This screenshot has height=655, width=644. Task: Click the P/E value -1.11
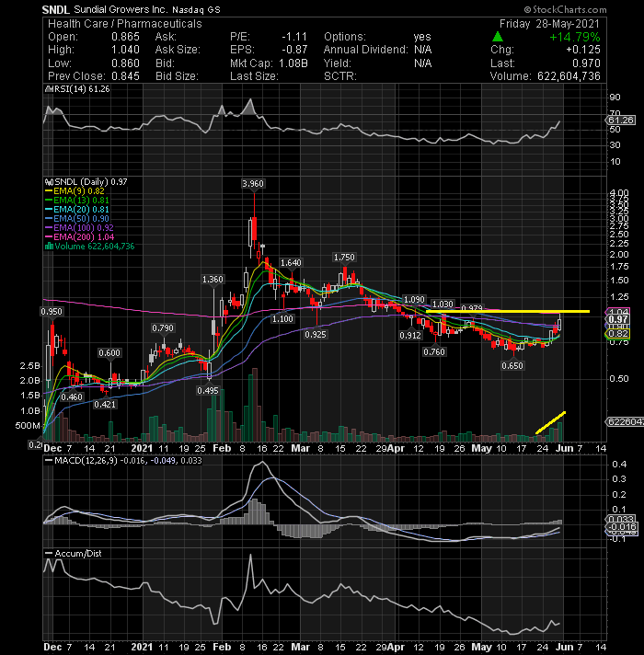tap(294, 37)
